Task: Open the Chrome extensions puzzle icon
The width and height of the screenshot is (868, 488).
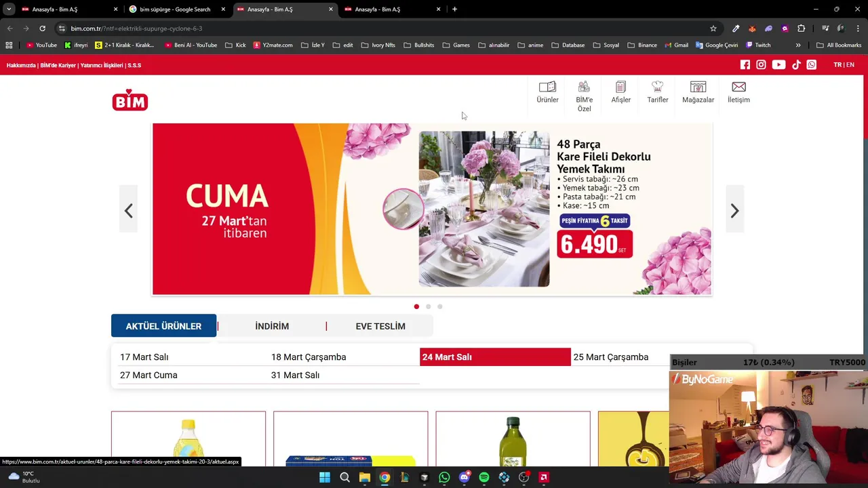Action: coord(802,28)
